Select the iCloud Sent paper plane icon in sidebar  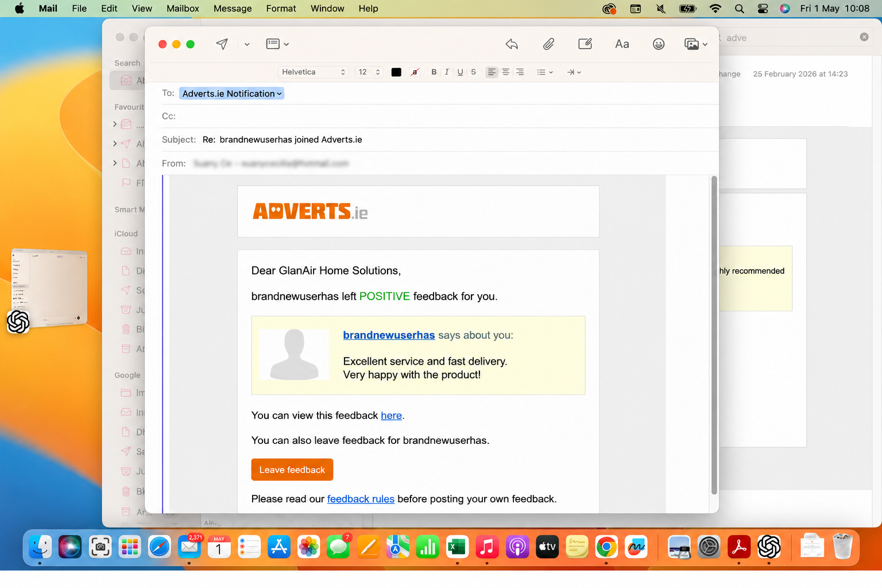126,291
